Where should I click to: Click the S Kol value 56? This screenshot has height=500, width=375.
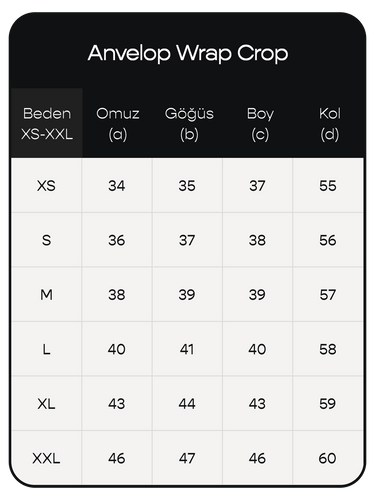coord(328,240)
